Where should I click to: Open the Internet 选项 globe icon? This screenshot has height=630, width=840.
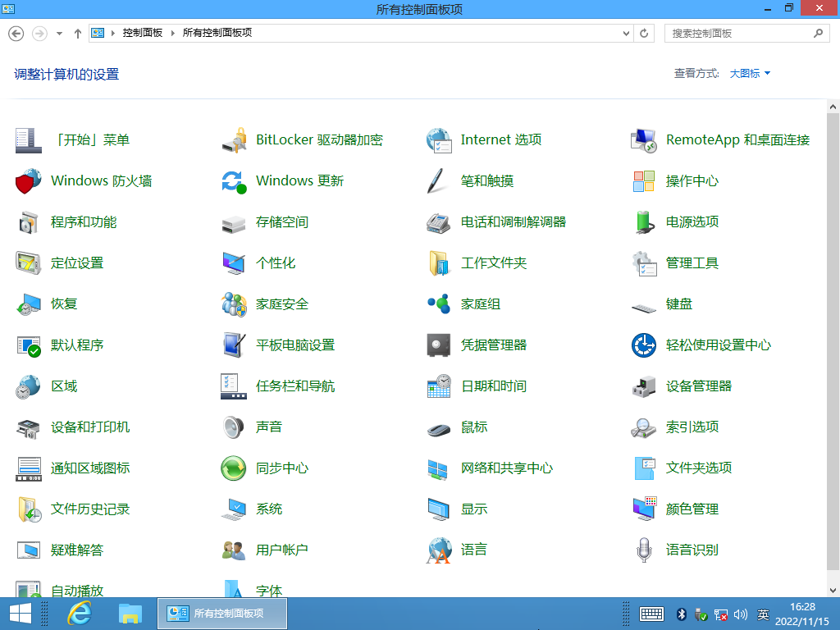(440, 140)
